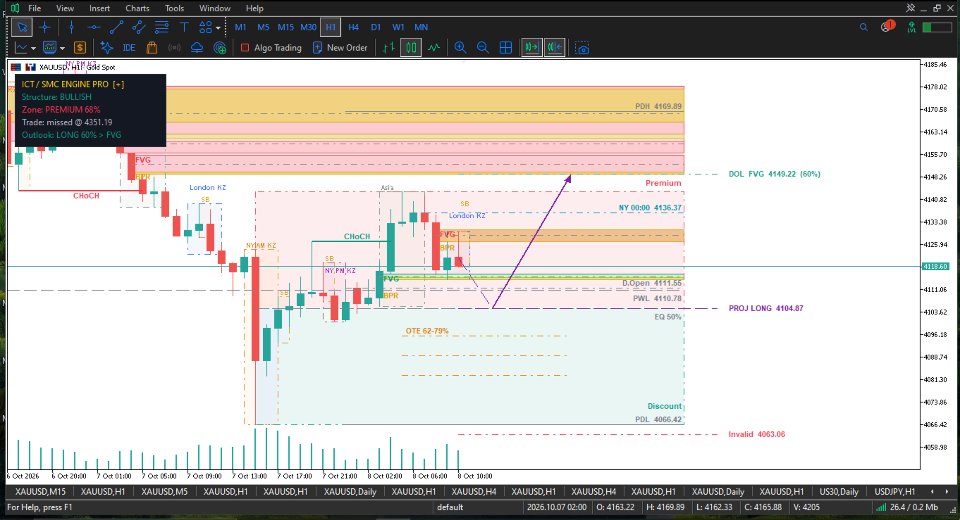Open the Market shopping bag icon
This screenshot has width=960, height=520.
(152, 48)
